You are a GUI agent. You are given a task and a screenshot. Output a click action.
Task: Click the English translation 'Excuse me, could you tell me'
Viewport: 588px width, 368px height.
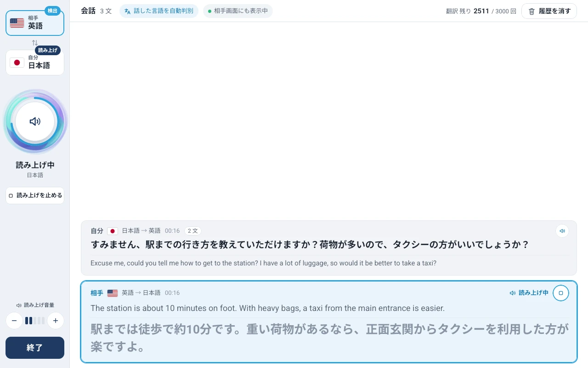[263, 264]
